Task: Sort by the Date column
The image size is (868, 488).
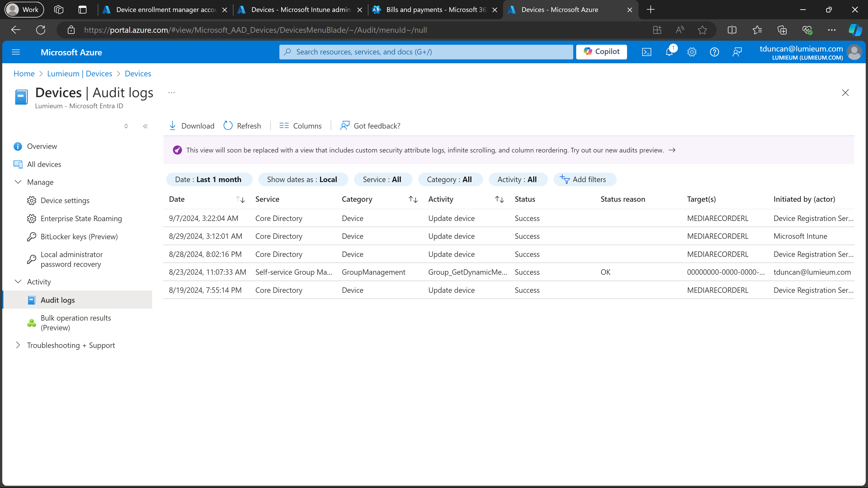Action: click(x=240, y=199)
